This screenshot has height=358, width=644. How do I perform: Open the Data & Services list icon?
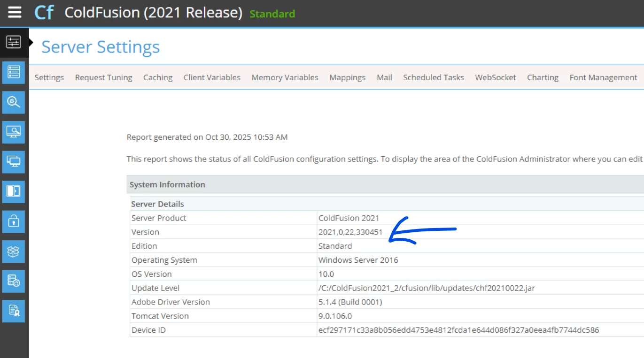coord(13,72)
